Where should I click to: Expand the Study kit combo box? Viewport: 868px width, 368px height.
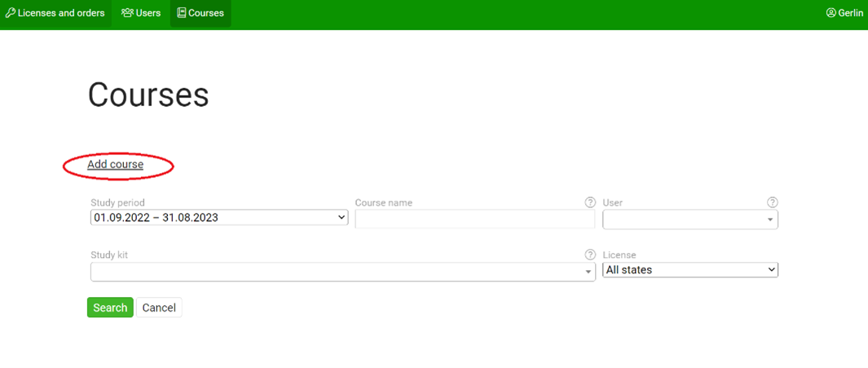(342, 272)
